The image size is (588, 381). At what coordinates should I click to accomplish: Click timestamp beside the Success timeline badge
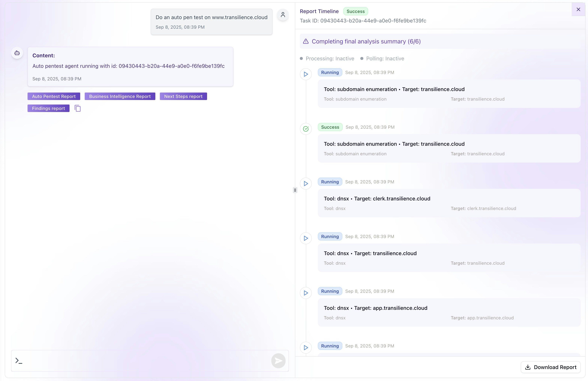tap(370, 127)
